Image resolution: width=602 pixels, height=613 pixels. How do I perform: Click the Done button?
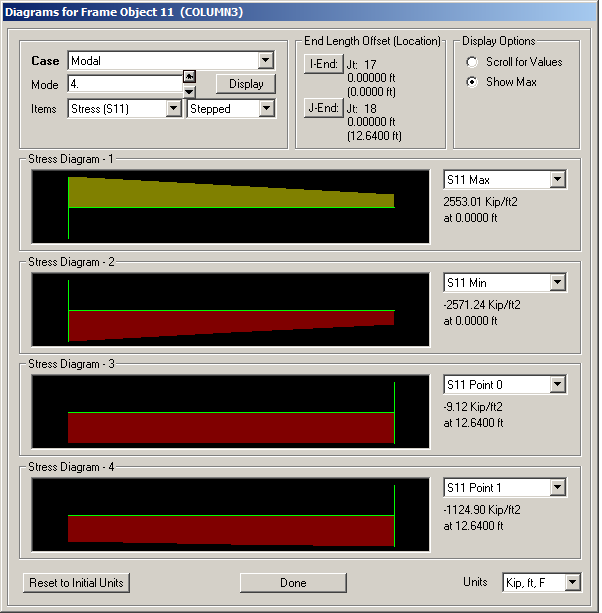293,582
